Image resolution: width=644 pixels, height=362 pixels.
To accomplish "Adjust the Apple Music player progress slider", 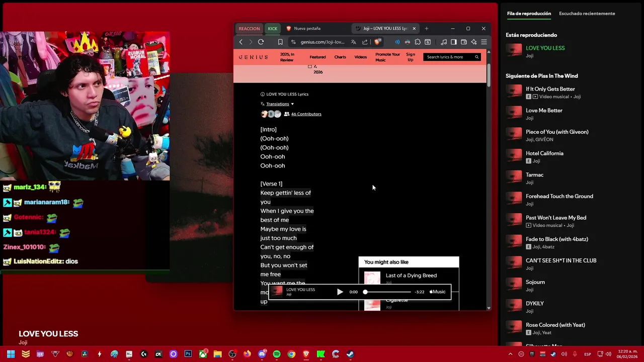I will [387, 292].
